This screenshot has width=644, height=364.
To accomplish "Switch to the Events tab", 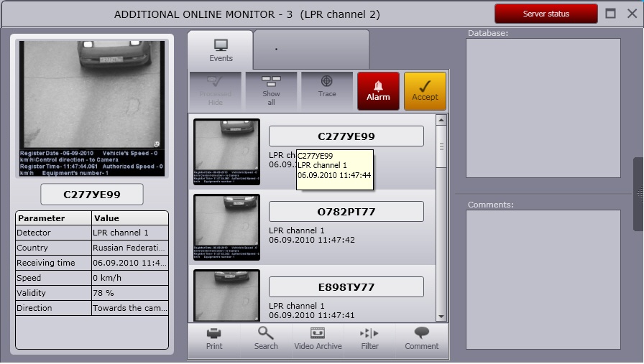I will (221, 50).
